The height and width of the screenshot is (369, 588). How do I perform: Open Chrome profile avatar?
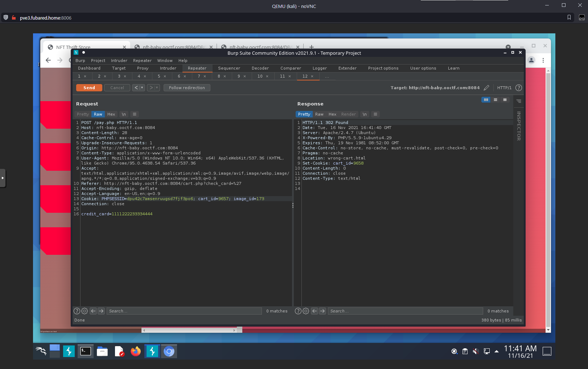click(x=531, y=60)
